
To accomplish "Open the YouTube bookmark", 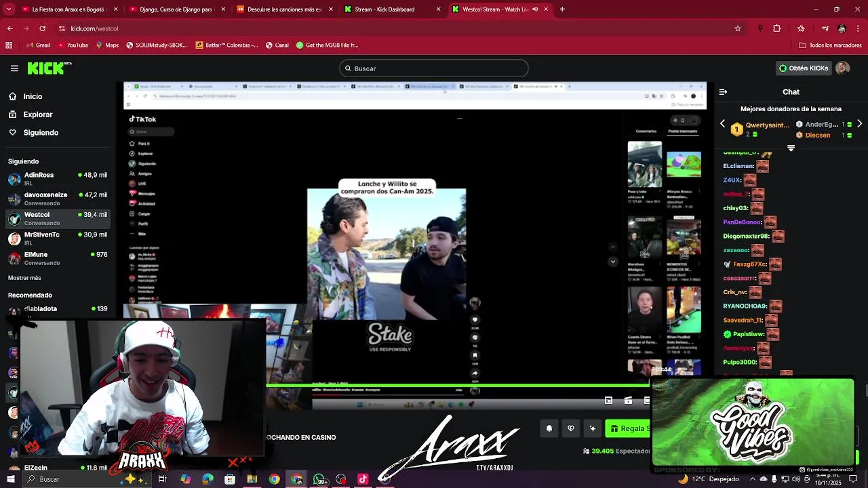I will click(73, 45).
